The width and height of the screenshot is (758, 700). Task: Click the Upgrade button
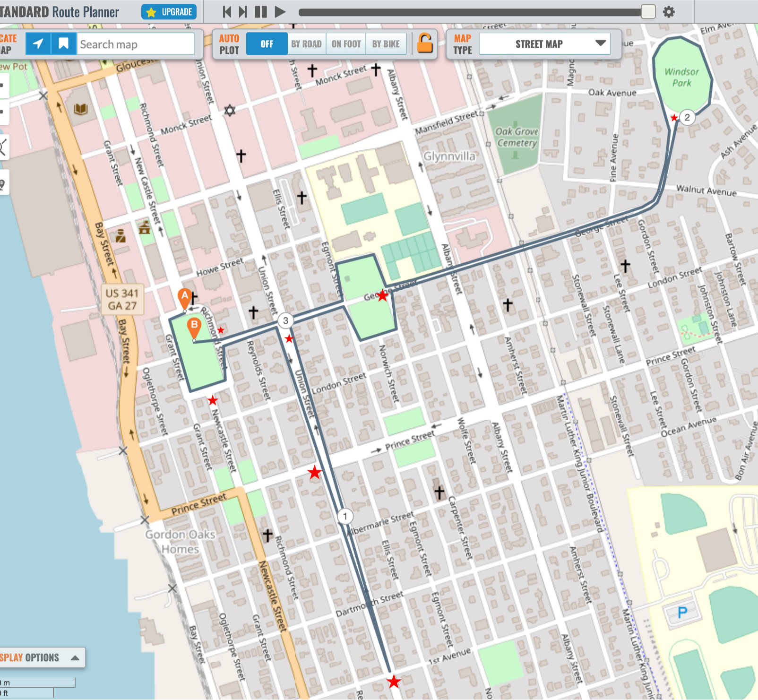(169, 12)
